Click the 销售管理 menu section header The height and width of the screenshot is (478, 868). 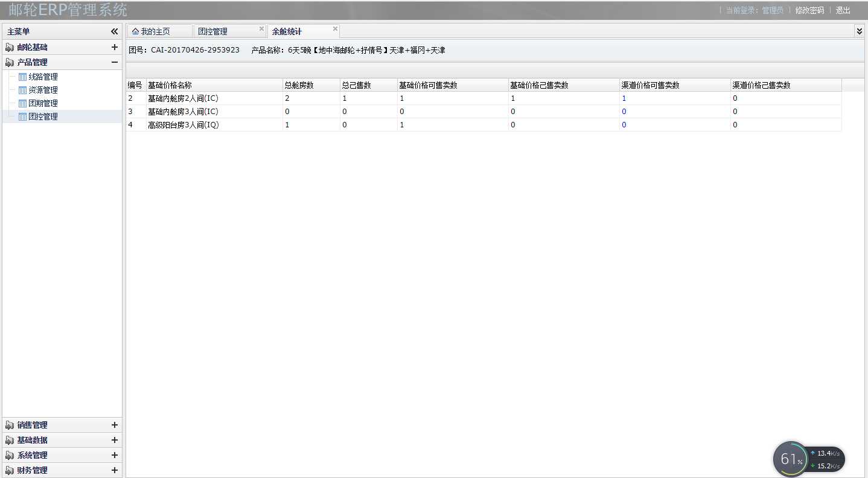click(62, 425)
